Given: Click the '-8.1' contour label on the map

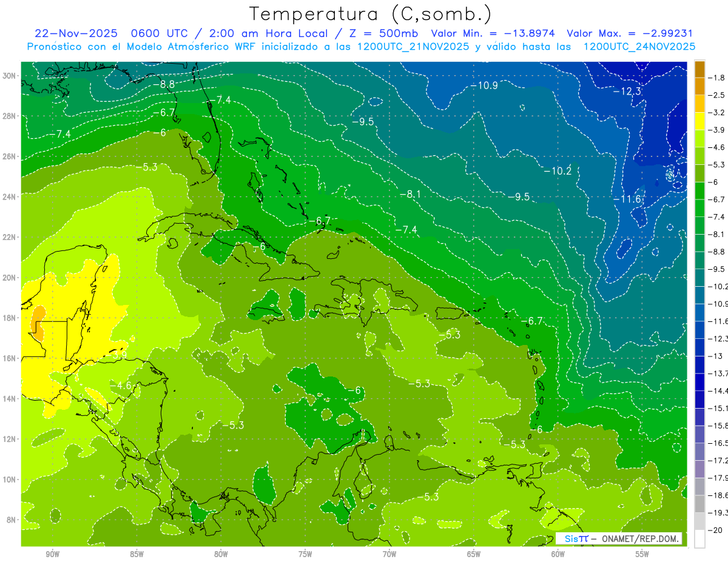Looking at the screenshot, I should coord(409,194).
